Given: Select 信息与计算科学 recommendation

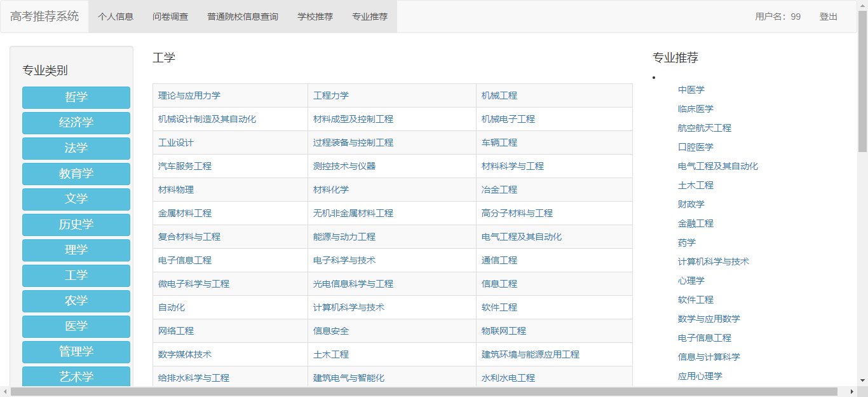Looking at the screenshot, I should pyautogui.click(x=709, y=357).
